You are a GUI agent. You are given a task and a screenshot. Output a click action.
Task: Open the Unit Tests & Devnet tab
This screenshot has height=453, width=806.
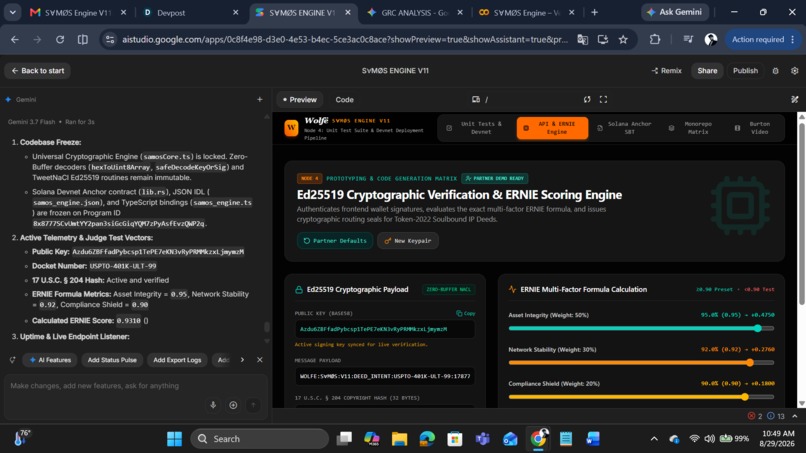click(x=475, y=128)
